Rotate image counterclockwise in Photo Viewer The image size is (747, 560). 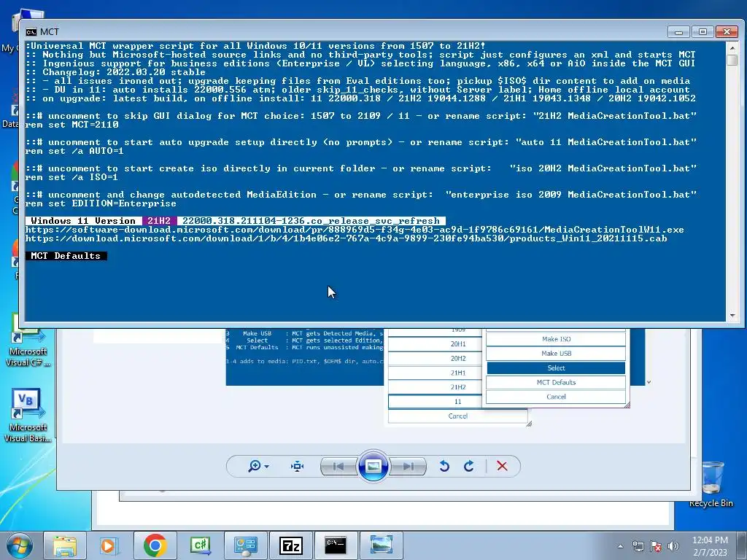pyautogui.click(x=444, y=466)
